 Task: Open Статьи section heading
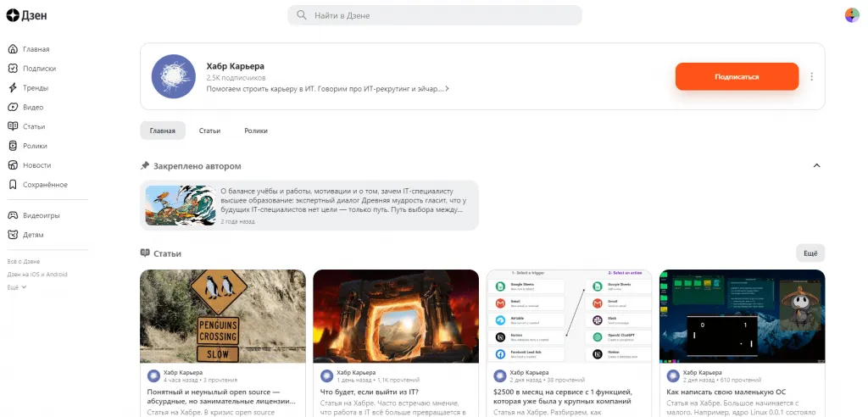167,253
